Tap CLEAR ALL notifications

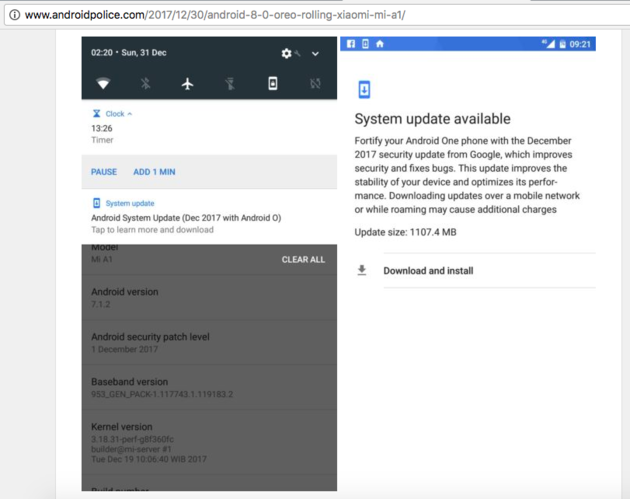click(x=303, y=260)
